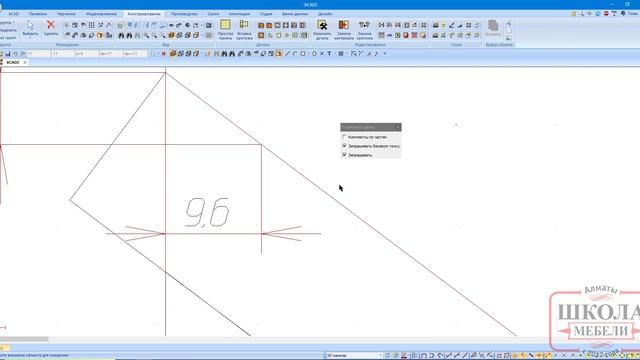Open the Банки данных ribbon tab
640x360 pixels.
click(x=295, y=14)
